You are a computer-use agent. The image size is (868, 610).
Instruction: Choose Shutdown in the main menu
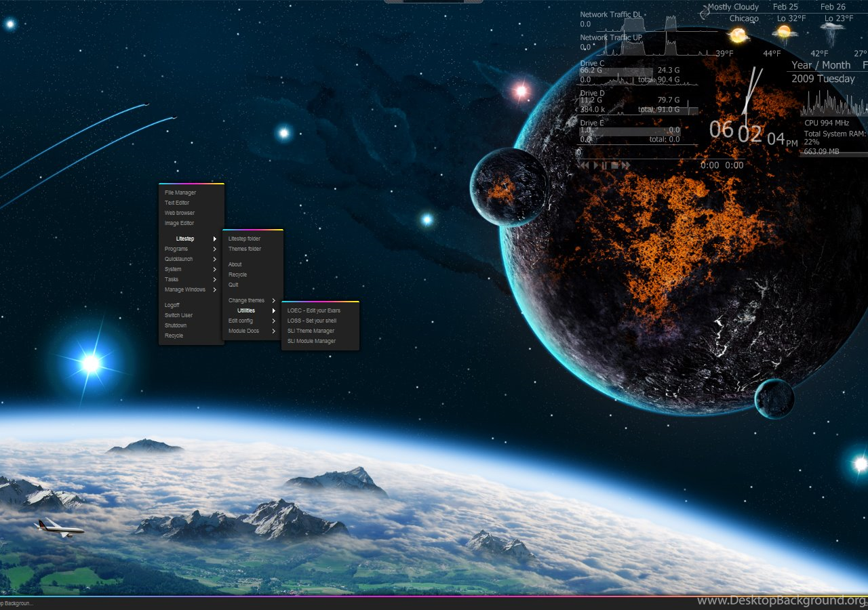point(176,325)
